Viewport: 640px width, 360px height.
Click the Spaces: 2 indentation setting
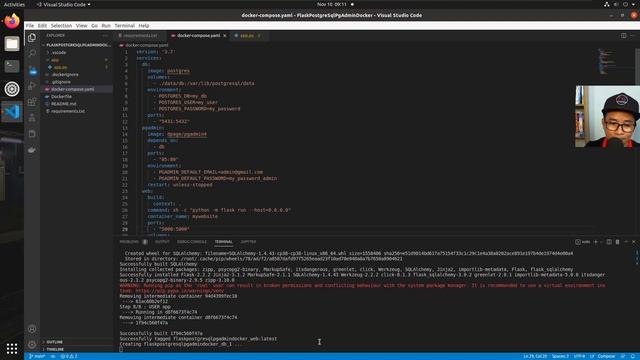point(560,356)
